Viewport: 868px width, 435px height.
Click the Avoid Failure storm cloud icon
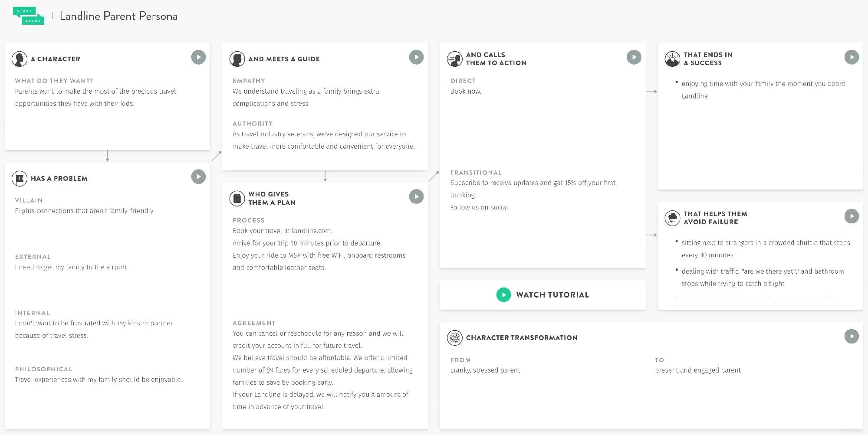[x=672, y=218]
